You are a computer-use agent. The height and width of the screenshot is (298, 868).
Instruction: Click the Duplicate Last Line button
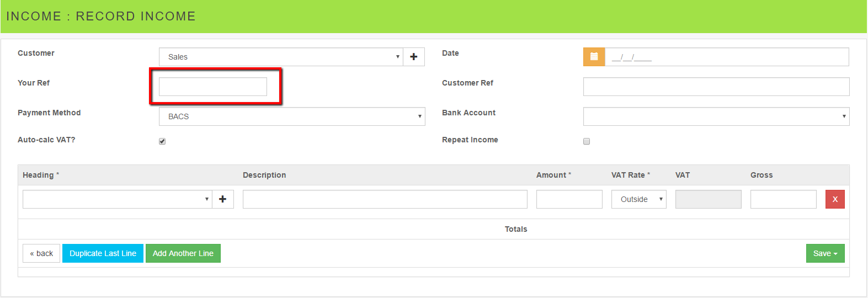click(x=103, y=253)
